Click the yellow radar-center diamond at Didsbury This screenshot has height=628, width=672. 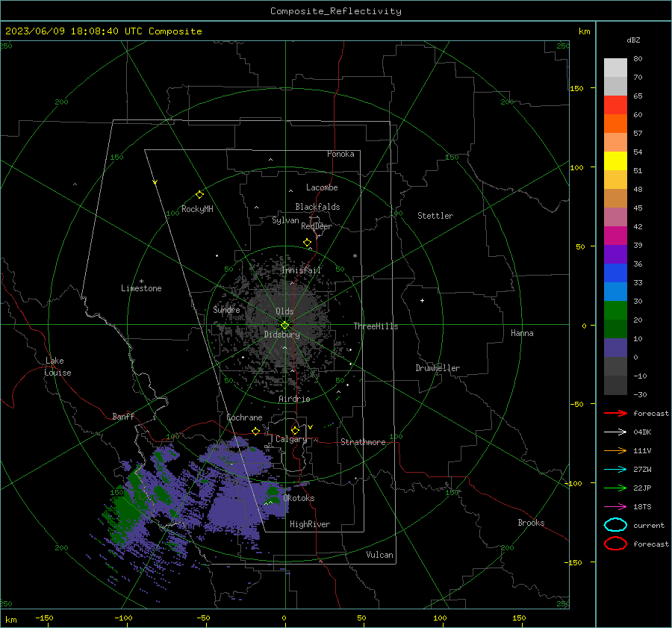pos(284,326)
